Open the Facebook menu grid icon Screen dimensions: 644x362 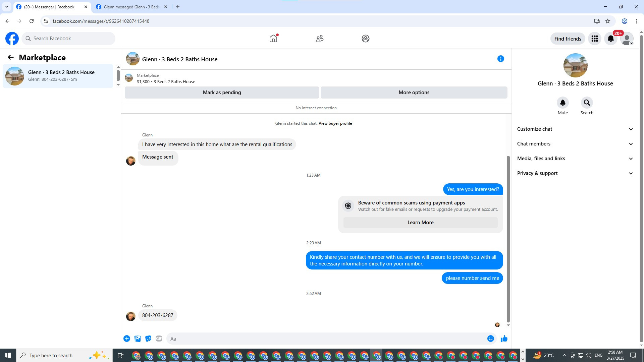tap(594, 39)
